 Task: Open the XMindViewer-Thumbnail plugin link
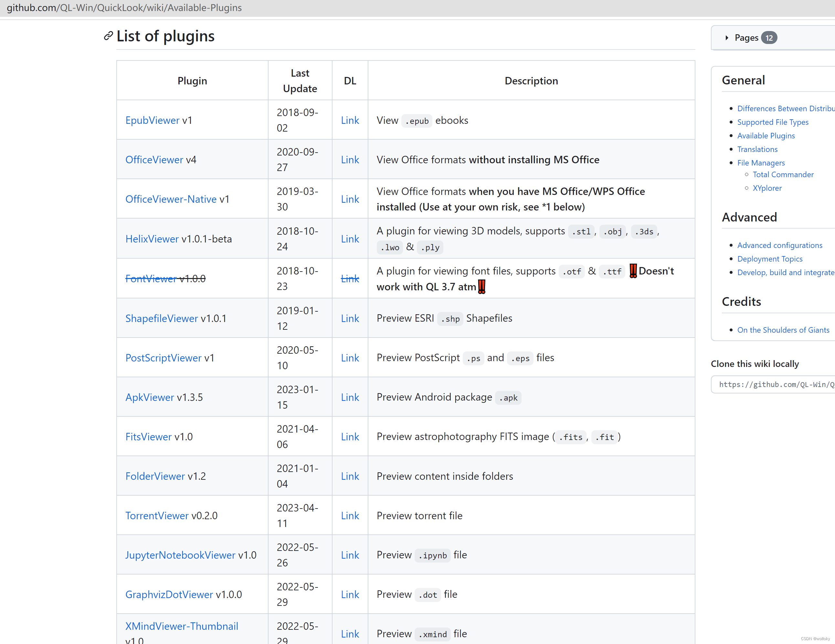(x=182, y=626)
